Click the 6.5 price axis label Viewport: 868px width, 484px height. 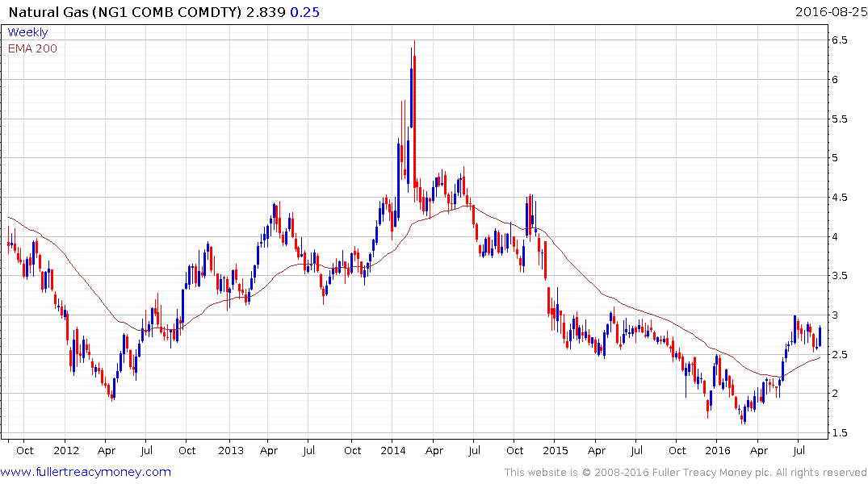coord(839,40)
